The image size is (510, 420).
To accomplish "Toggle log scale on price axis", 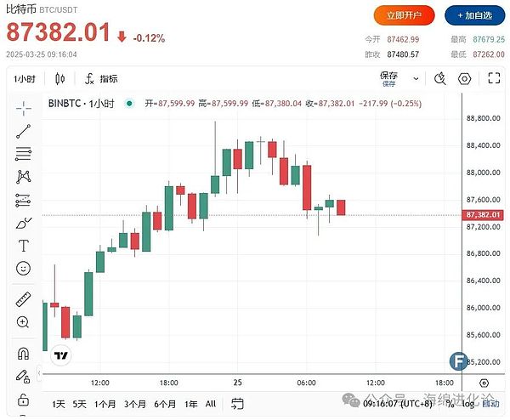I will click(467, 404).
